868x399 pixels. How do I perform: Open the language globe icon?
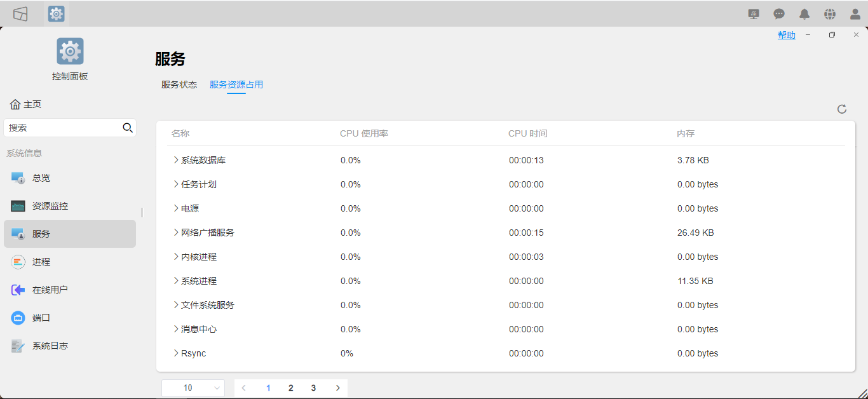830,14
